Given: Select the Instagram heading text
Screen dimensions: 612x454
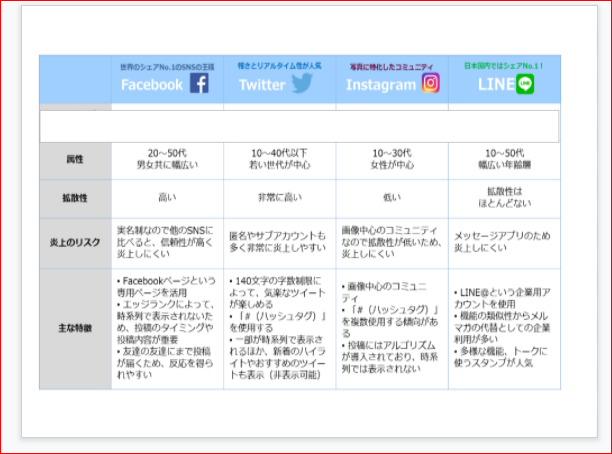Looking at the screenshot, I should (381, 85).
